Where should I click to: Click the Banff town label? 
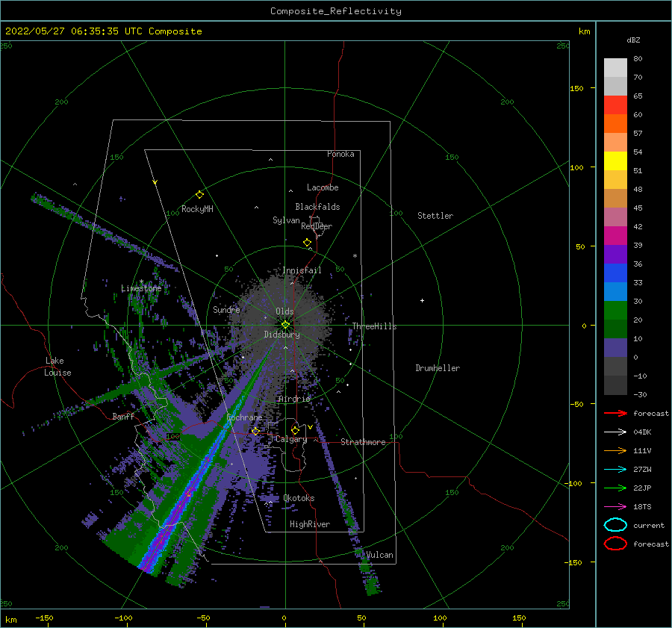pyautogui.click(x=123, y=417)
